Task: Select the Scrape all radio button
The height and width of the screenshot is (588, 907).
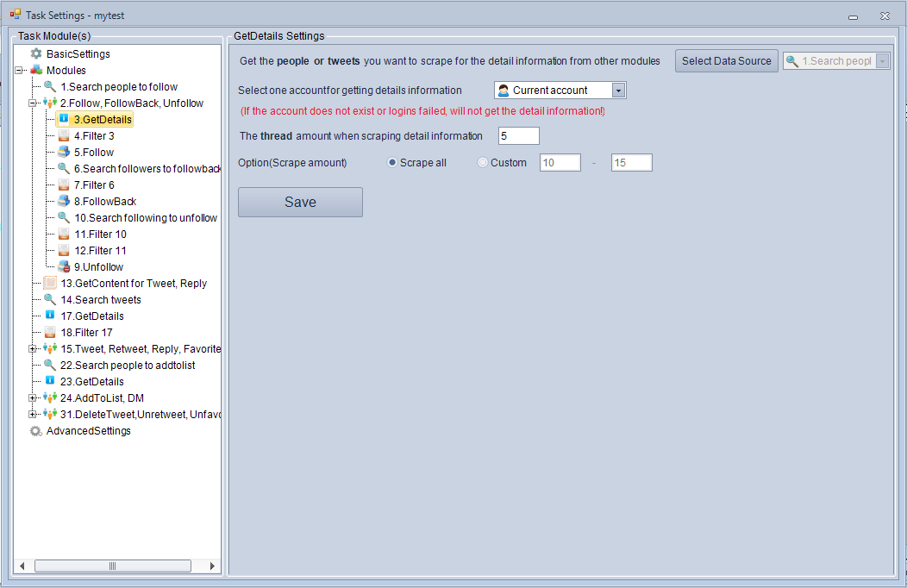Action: pos(393,163)
